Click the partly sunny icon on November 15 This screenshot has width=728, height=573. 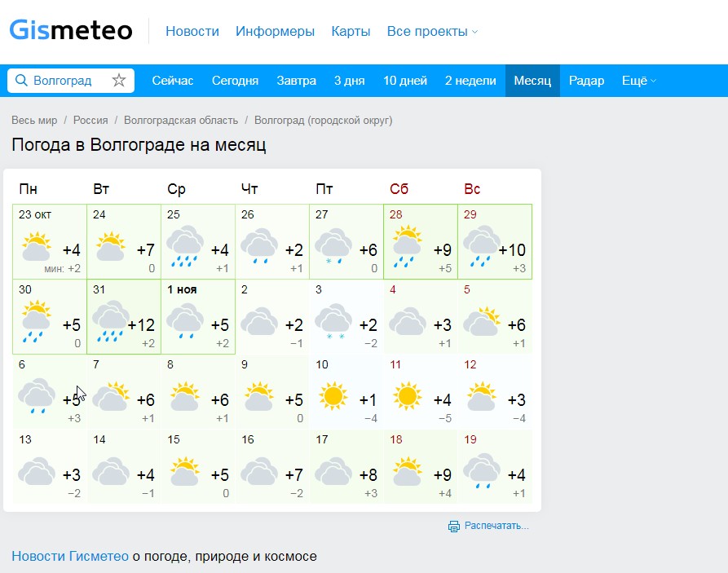(185, 471)
